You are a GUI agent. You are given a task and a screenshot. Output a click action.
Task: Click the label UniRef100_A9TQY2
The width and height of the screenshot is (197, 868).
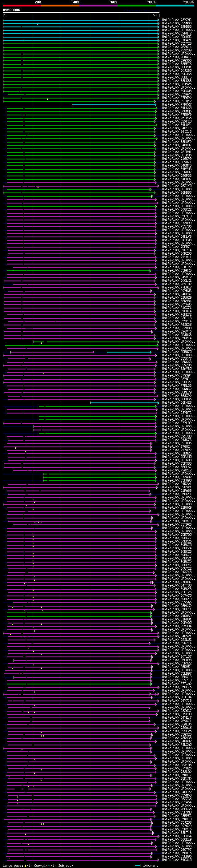[177, 101]
